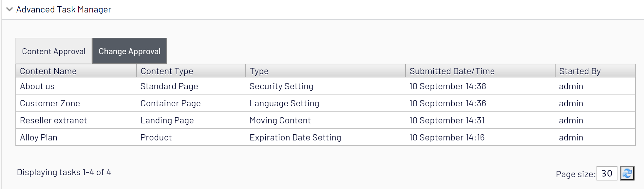Select the Reseller extranet task row
Viewport: 644px width, 189px height.
click(53, 120)
